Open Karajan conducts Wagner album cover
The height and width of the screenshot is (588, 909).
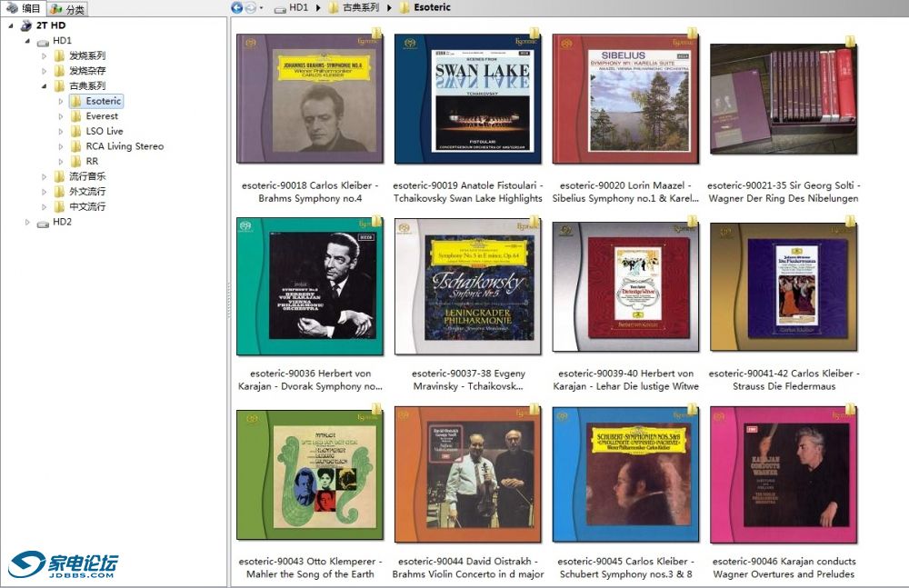point(784,474)
